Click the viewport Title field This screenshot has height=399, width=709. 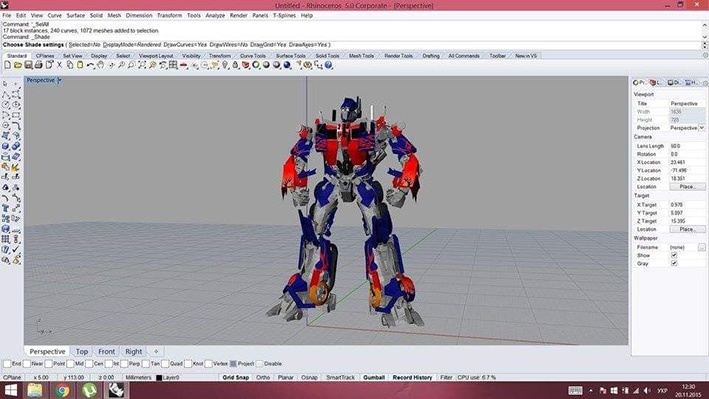(687, 104)
